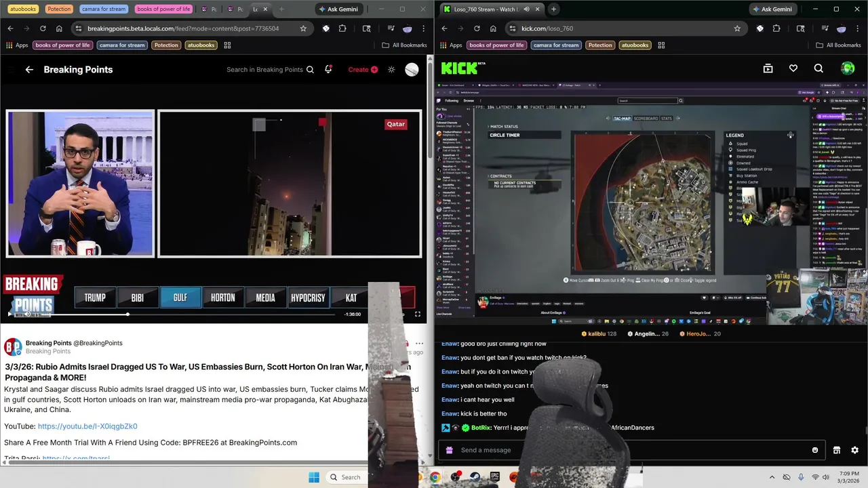Go back with the Breaking Points page arrow

29,70
